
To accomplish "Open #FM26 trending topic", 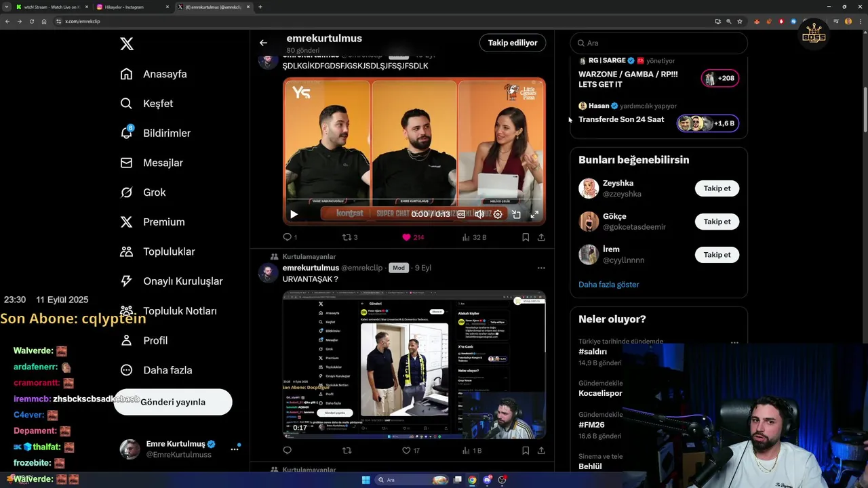I will coord(591,425).
